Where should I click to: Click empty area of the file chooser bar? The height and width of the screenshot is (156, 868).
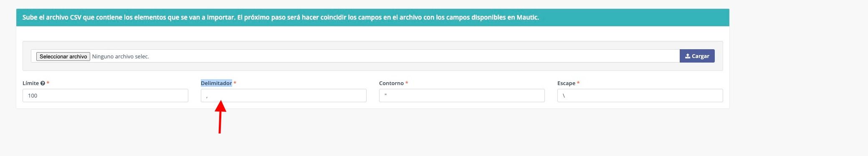pyautogui.click(x=413, y=56)
